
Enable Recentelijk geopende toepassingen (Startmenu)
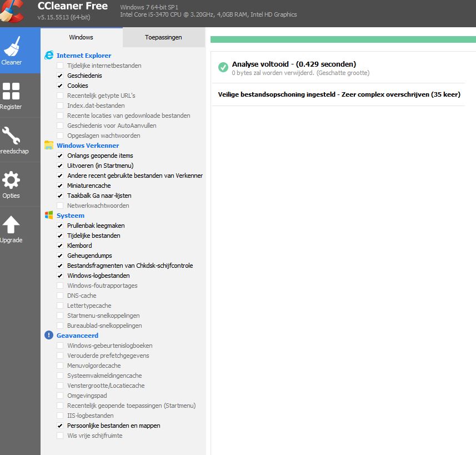[60, 406]
